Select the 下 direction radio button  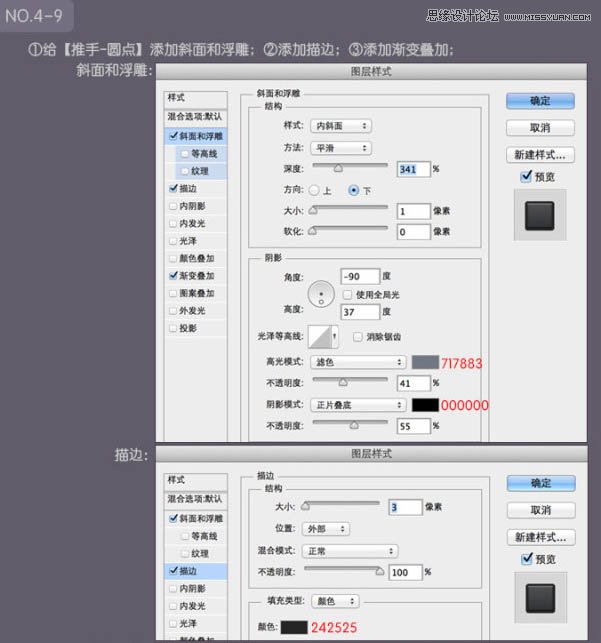point(353,190)
